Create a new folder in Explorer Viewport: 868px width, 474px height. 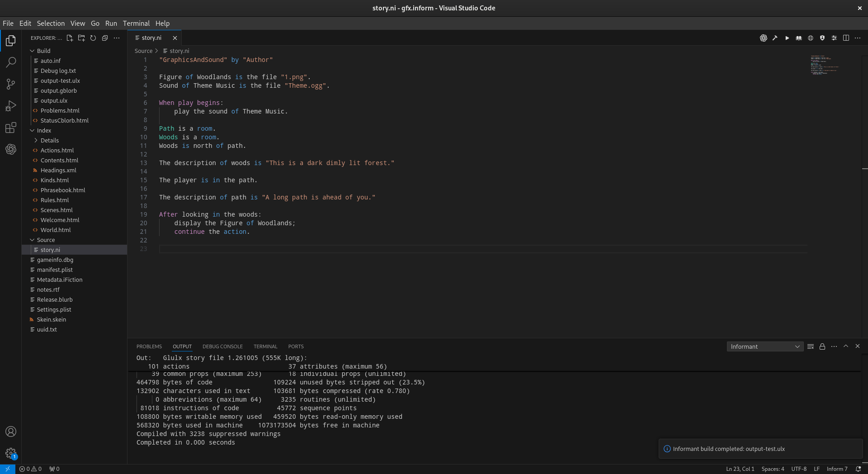tap(81, 38)
